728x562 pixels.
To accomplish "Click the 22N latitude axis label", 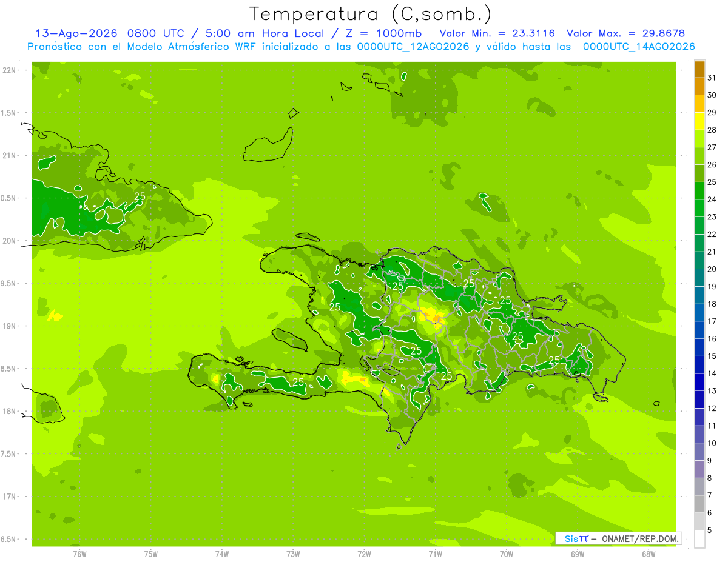I will [10, 70].
